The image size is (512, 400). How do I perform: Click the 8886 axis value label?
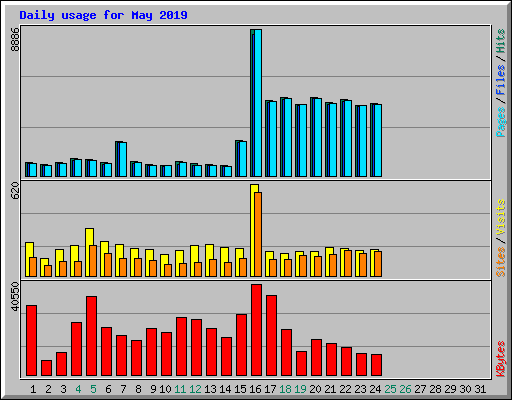pyautogui.click(x=15, y=39)
